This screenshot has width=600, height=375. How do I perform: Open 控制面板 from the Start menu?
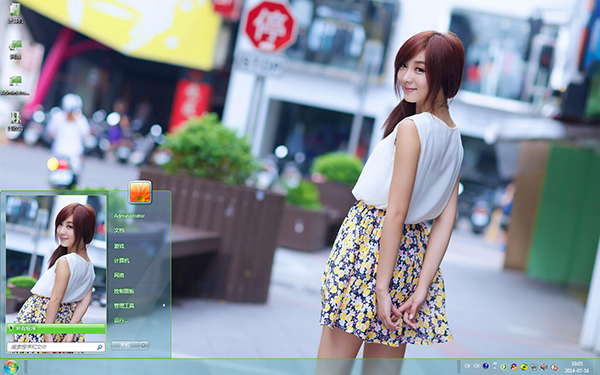click(124, 291)
